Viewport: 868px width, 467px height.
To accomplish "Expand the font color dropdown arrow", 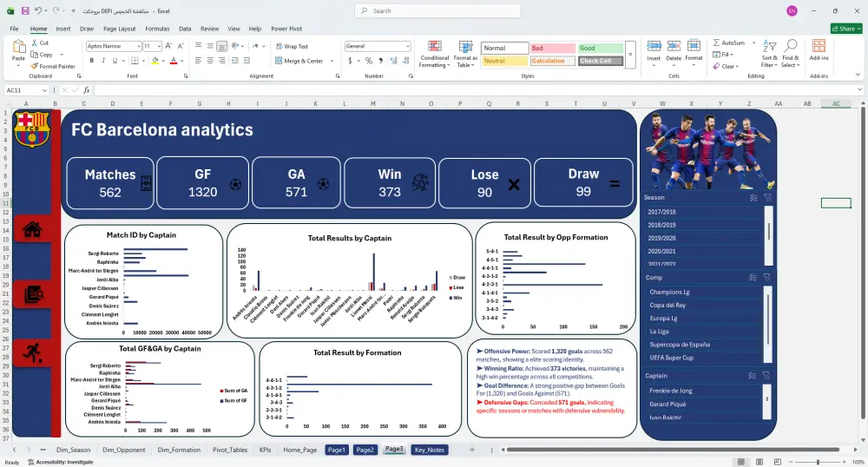I will pyautogui.click(x=181, y=60).
